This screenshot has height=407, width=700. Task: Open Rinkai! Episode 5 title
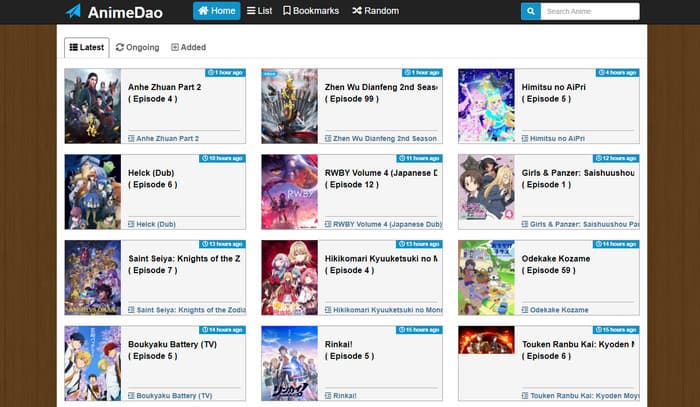click(x=350, y=350)
